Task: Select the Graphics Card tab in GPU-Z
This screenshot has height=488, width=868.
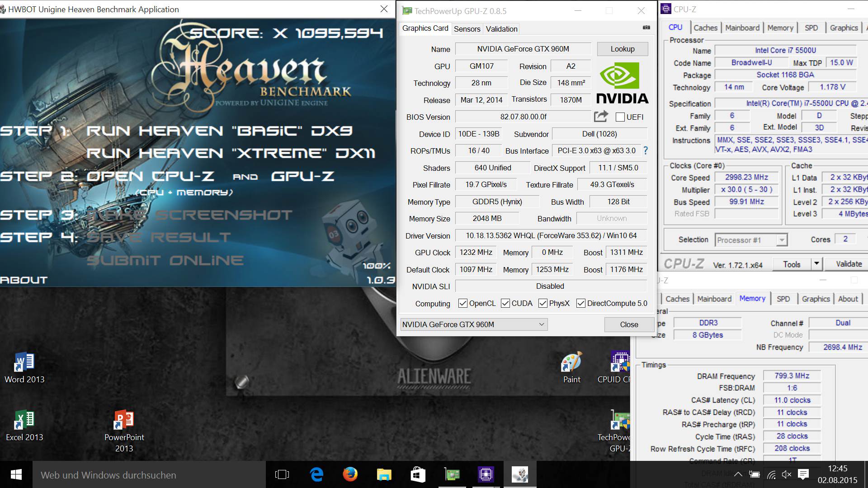Action: tap(425, 28)
